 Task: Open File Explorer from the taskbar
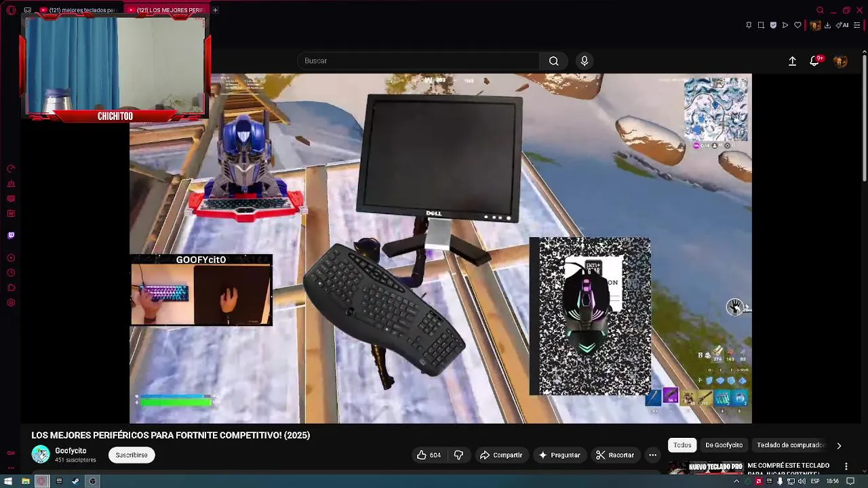pos(25,481)
